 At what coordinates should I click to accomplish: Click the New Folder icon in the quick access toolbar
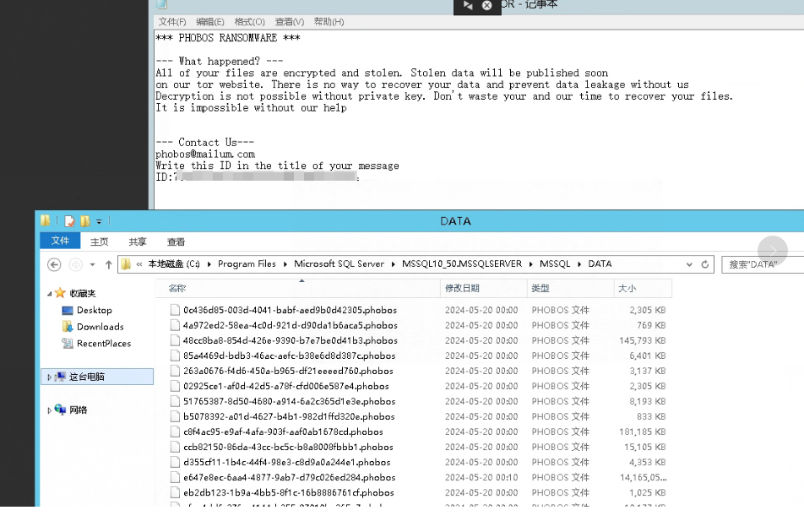tap(85, 221)
